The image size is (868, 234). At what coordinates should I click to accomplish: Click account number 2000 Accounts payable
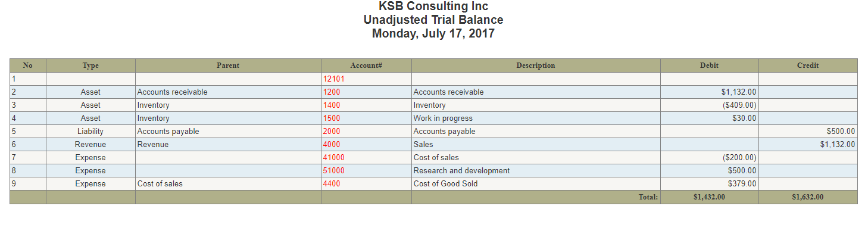coord(332,132)
